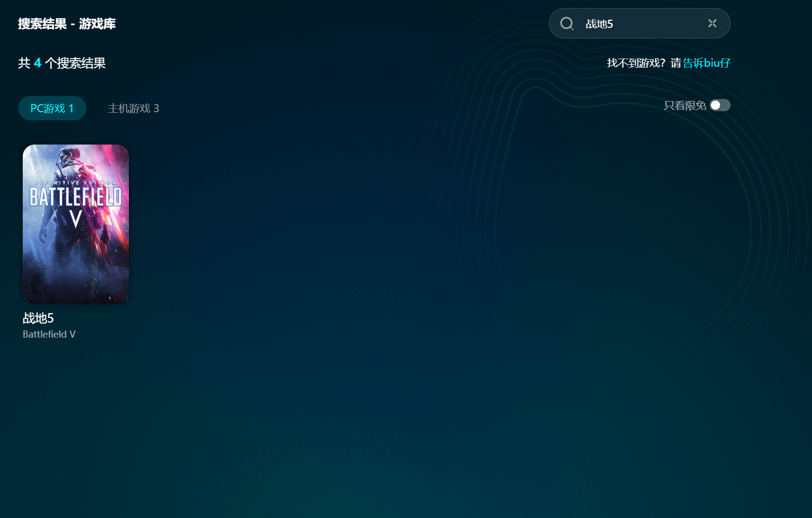812x518 pixels.
Task: Switch to the PC游戏 1 tab
Action: pyautogui.click(x=52, y=108)
